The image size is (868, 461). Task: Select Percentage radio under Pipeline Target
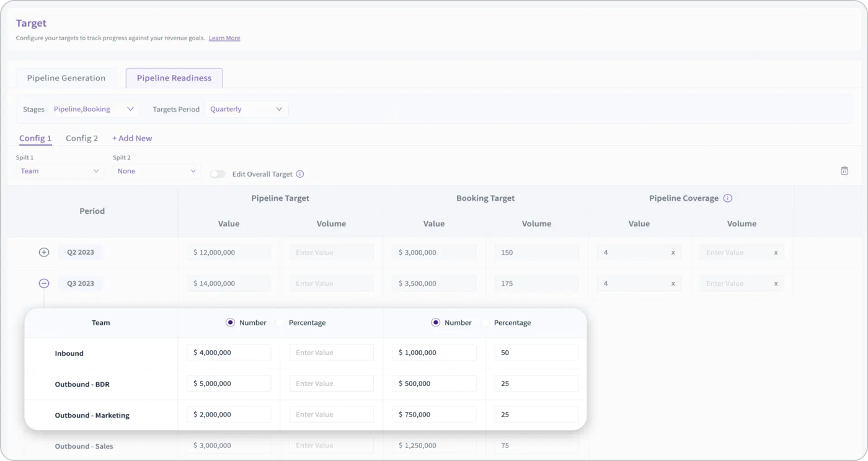280,323
